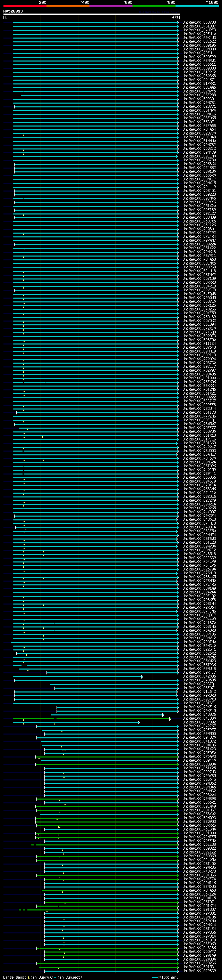Select hit UniRef100_Q39383
This screenshot has width=222, height=980.
(x=199, y=68)
